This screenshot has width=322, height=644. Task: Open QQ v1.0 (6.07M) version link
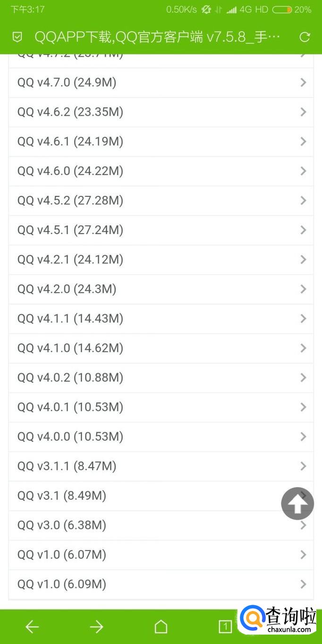tap(62, 554)
